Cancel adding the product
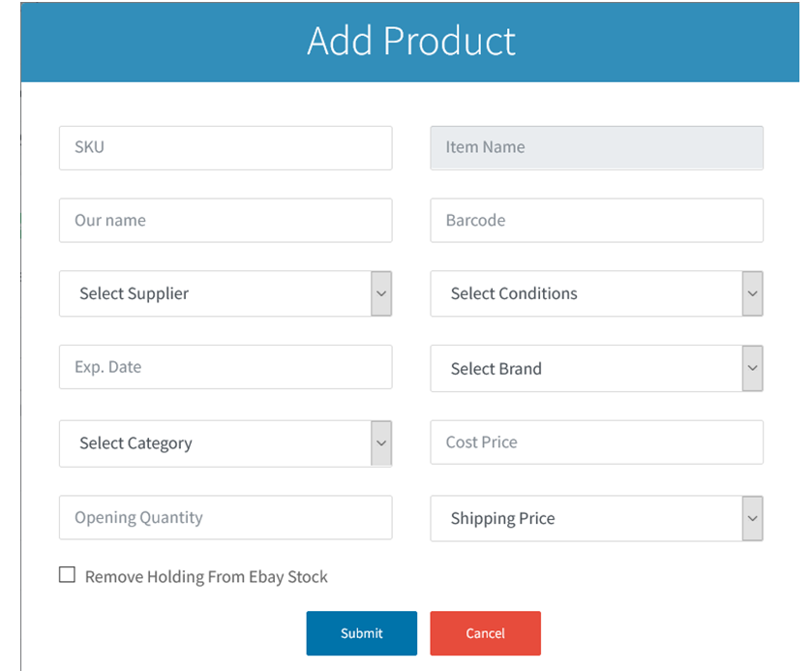Screen dimensions: 812x671 pos(485,633)
